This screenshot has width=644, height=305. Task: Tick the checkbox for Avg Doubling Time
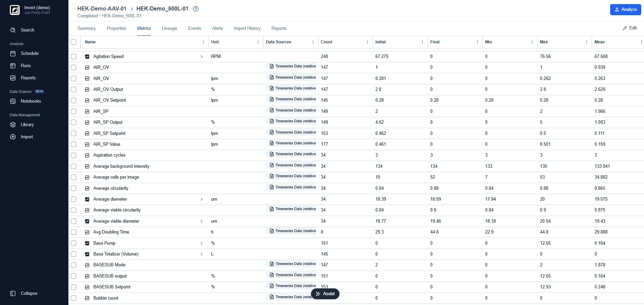click(x=74, y=232)
